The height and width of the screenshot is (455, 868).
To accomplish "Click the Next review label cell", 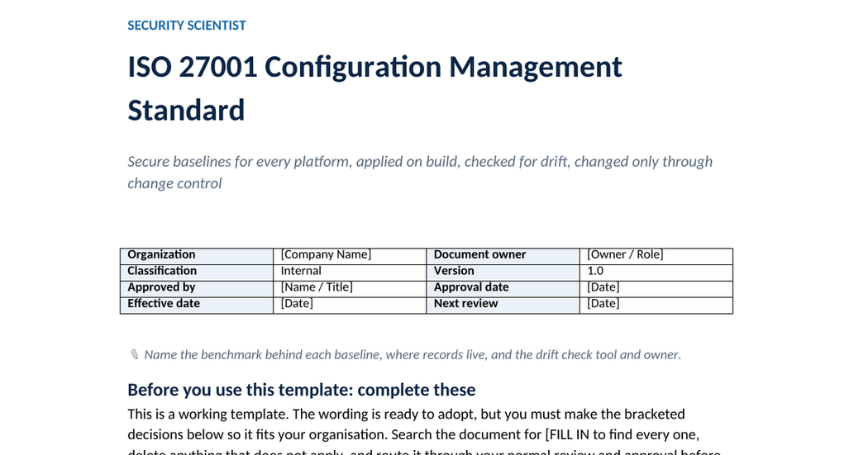I will coord(503,306).
